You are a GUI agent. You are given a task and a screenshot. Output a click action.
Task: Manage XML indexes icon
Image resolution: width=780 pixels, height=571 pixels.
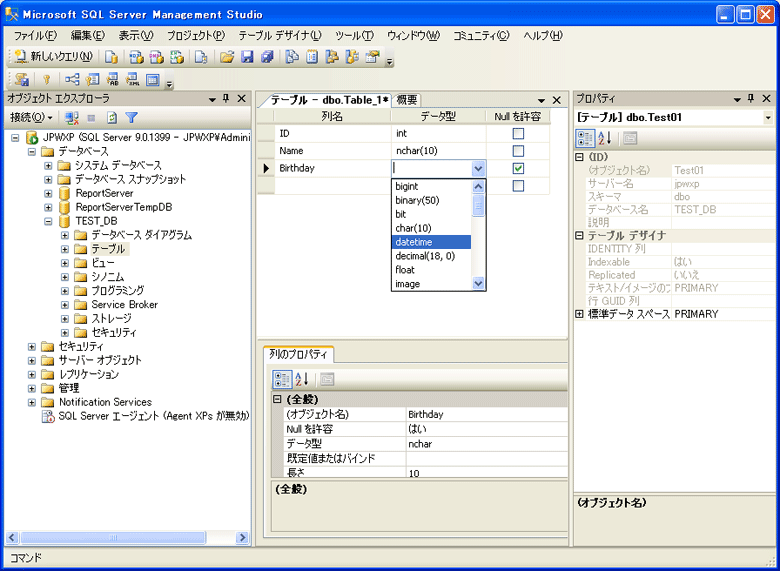tap(133, 80)
